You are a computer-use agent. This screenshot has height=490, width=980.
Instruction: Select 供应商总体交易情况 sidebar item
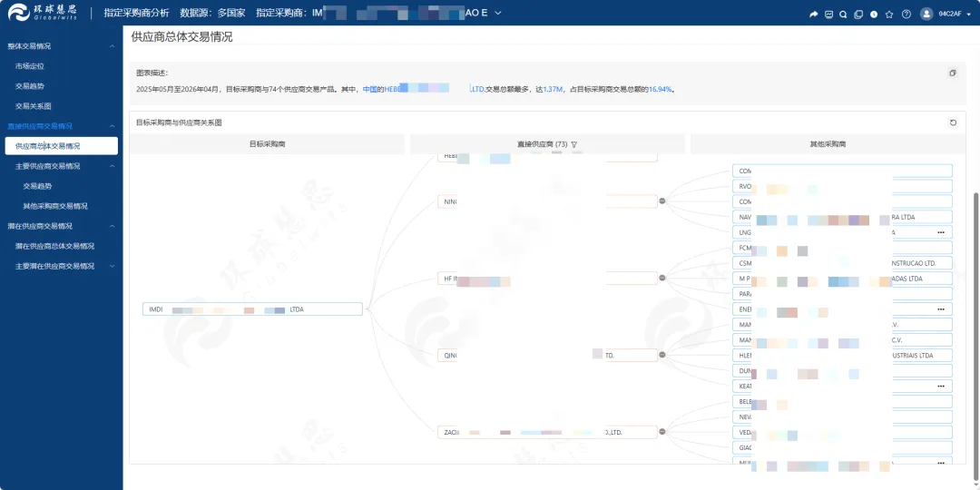[x=61, y=146]
